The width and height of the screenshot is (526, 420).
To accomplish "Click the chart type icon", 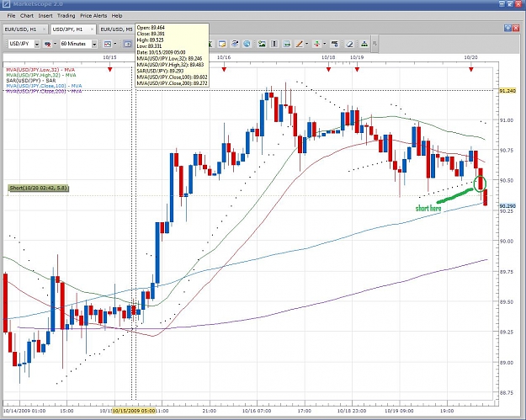I will tap(108, 44).
